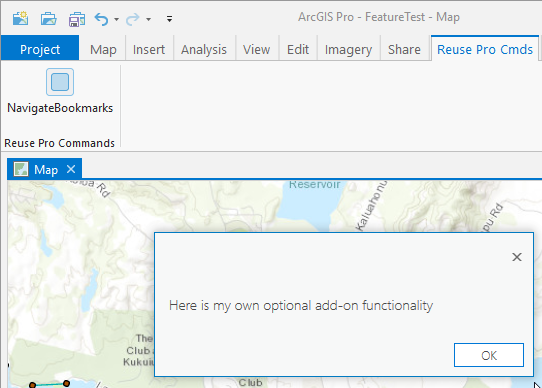Click the NavigateBookmarks button icon
The height and width of the screenshot is (388, 542).
[60, 82]
